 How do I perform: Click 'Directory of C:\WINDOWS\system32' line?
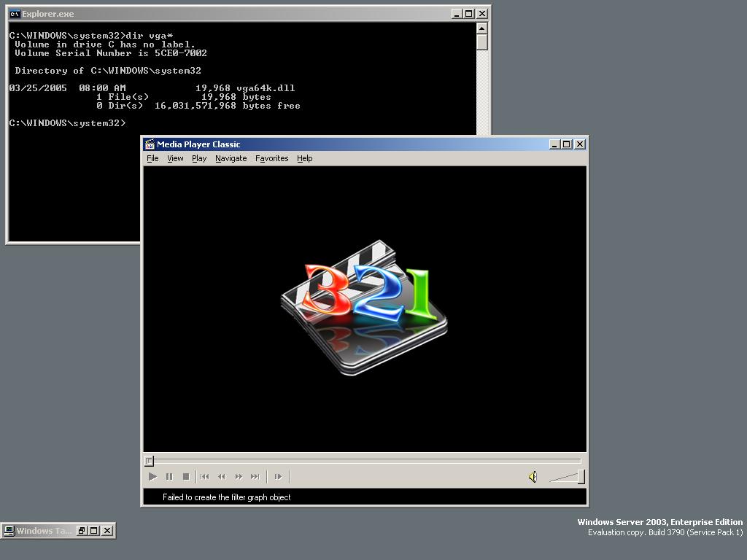(108, 71)
